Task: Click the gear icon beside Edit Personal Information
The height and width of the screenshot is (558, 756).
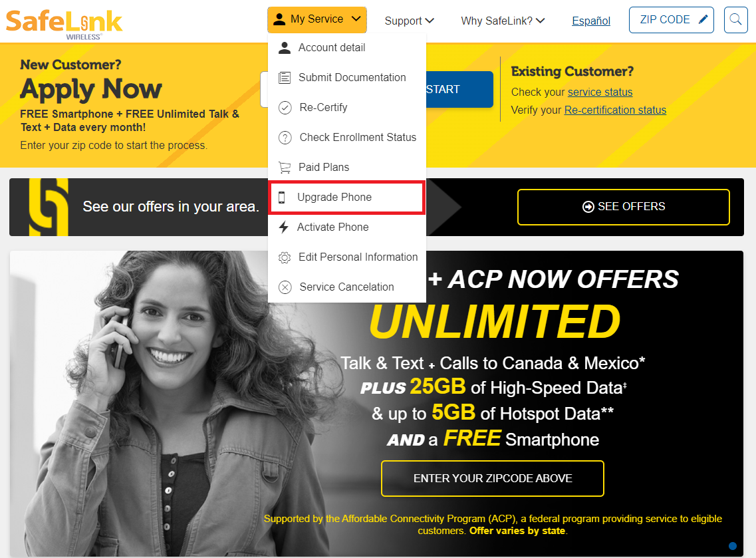Action: [285, 257]
